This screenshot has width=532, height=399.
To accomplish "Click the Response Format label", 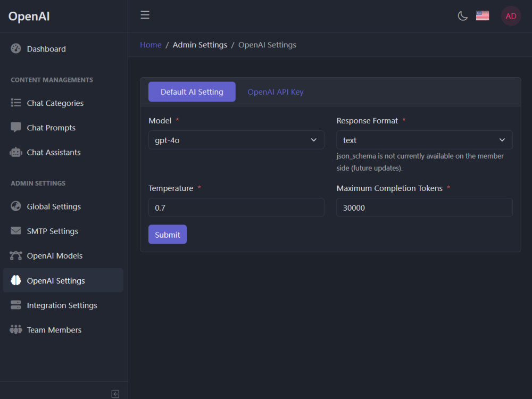I will click(x=367, y=121).
